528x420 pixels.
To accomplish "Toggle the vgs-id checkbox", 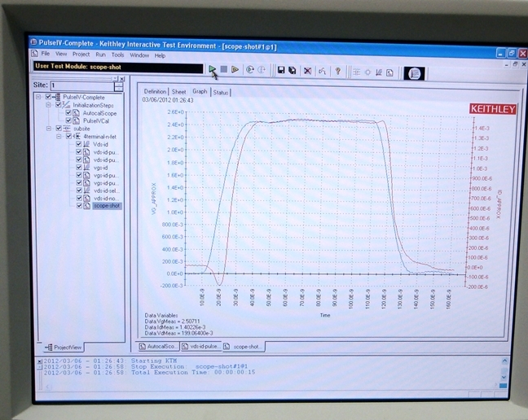I will click(x=79, y=167).
